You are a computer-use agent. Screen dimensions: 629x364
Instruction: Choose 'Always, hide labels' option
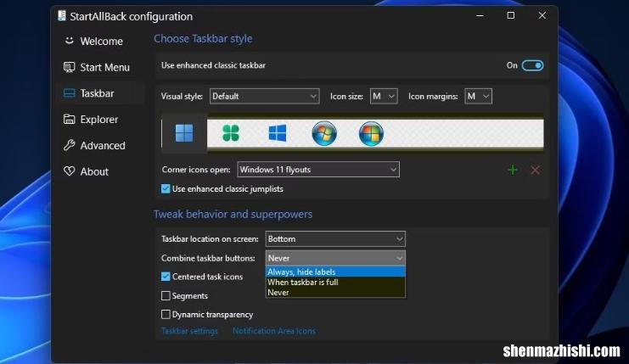pyautogui.click(x=335, y=272)
